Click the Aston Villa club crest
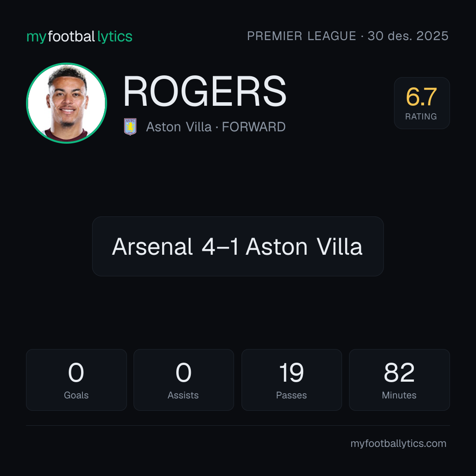Viewport: 476px width, 476px height. click(130, 126)
